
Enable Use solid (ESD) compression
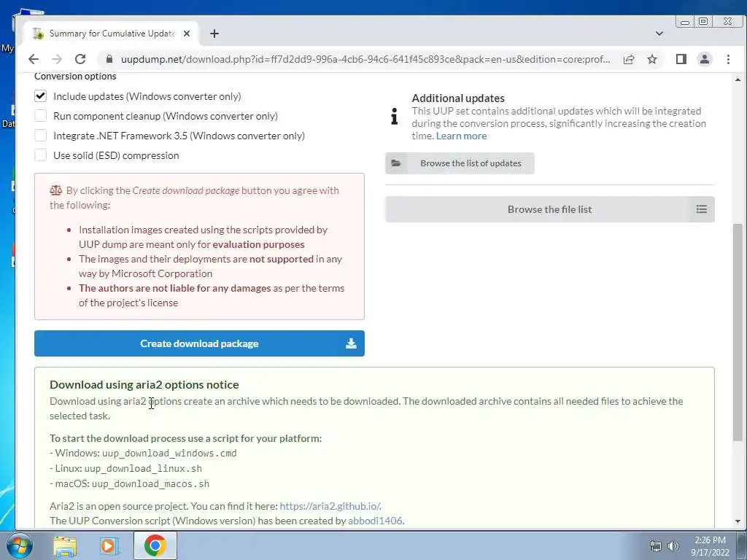(x=41, y=155)
